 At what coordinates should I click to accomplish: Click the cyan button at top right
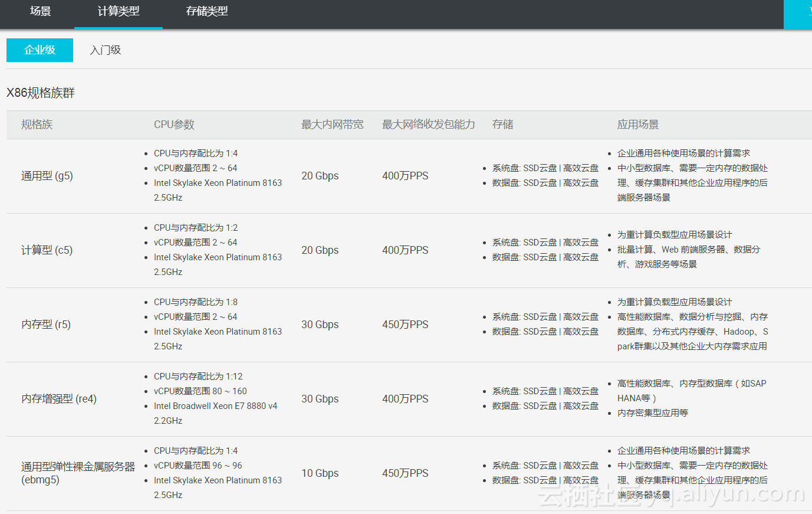(x=798, y=14)
